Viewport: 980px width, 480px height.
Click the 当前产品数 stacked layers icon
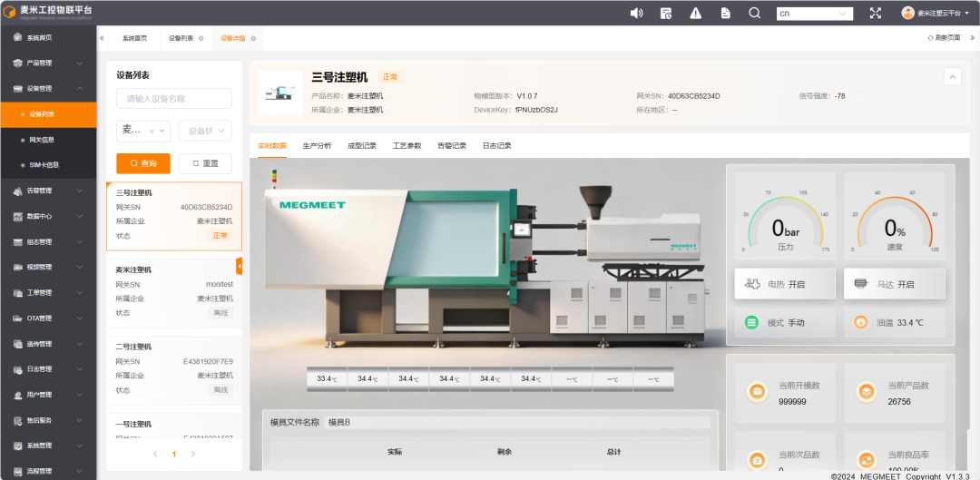coord(866,392)
